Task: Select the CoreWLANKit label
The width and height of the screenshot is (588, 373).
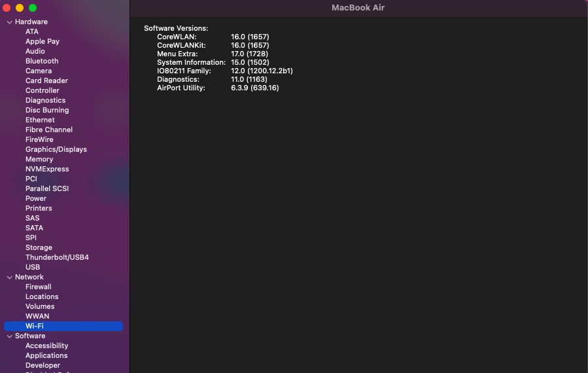Action: coord(181,45)
